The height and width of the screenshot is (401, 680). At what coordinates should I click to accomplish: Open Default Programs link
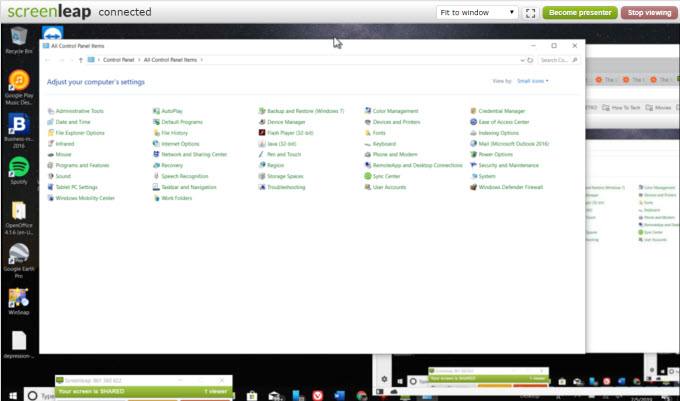tap(182, 122)
